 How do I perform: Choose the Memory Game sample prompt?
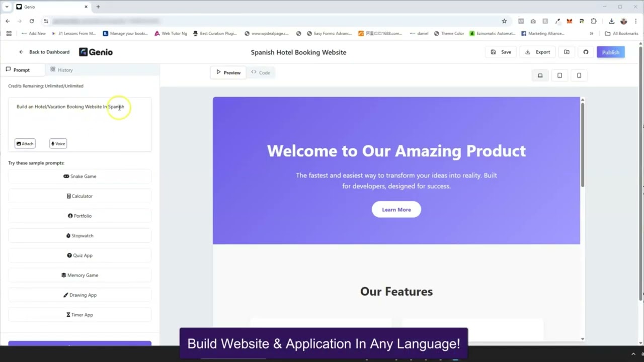tap(79, 275)
